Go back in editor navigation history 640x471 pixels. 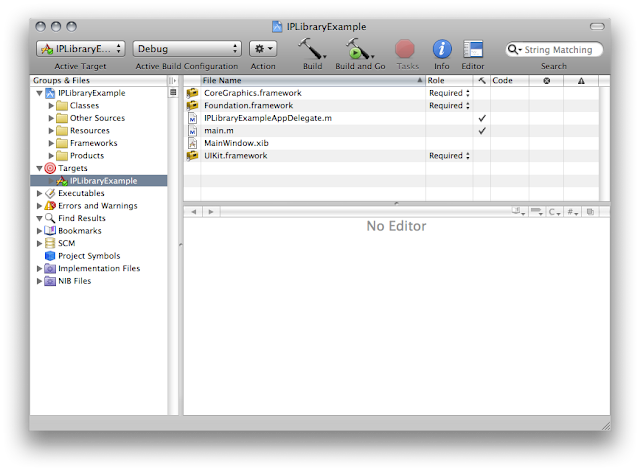tap(194, 212)
